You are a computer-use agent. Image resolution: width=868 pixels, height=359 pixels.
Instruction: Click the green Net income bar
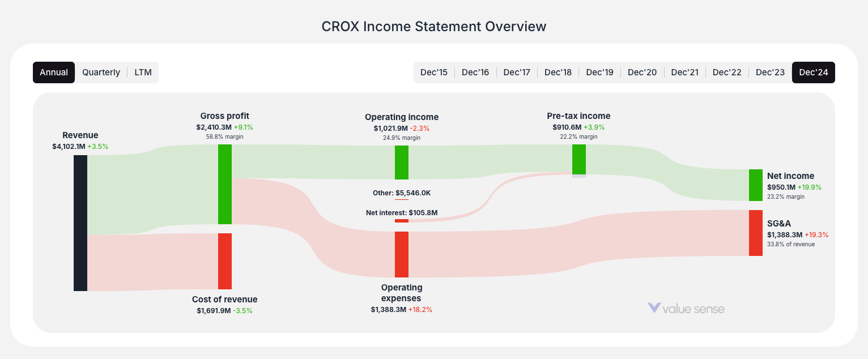(x=756, y=185)
